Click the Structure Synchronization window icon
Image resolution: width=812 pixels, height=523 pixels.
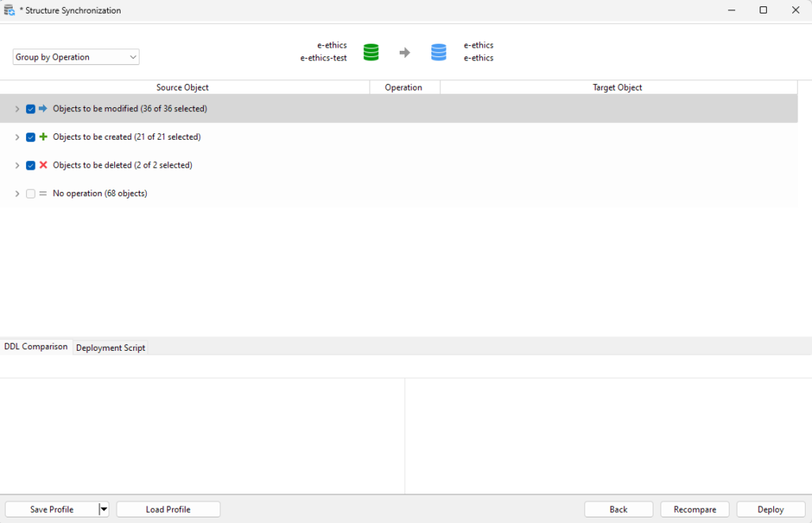tap(10, 10)
